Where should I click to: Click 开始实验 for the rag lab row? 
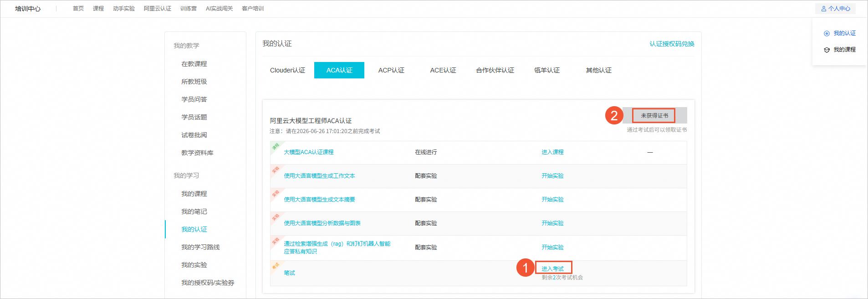point(552,247)
